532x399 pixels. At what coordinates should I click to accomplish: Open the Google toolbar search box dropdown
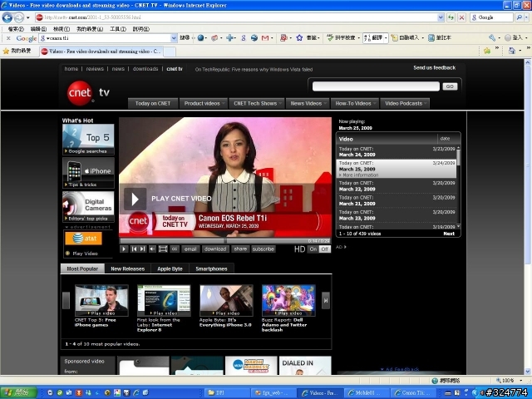pyautogui.click(x=174, y=38)
